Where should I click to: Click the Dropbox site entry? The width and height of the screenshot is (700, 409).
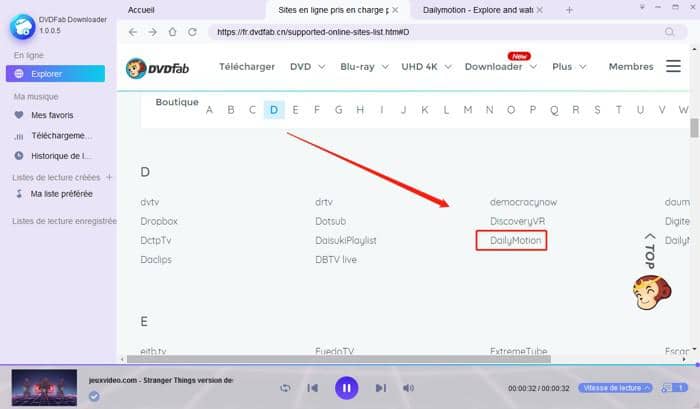coord(159,221)
